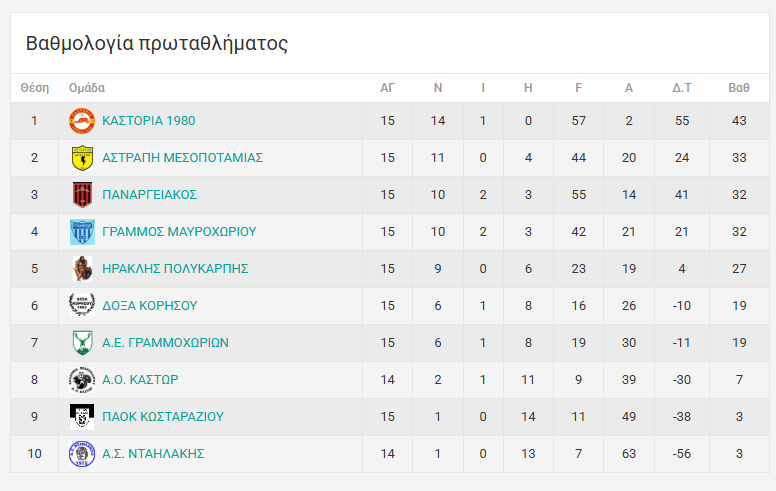The height and width of the screenshot is (491, 776).
Task: Click the Βαθ points column header
Action: (739, 88)
